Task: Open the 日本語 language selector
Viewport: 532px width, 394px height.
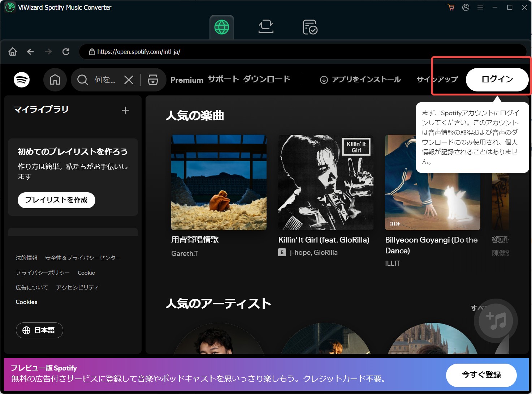Action: click(x=39, y=330)
